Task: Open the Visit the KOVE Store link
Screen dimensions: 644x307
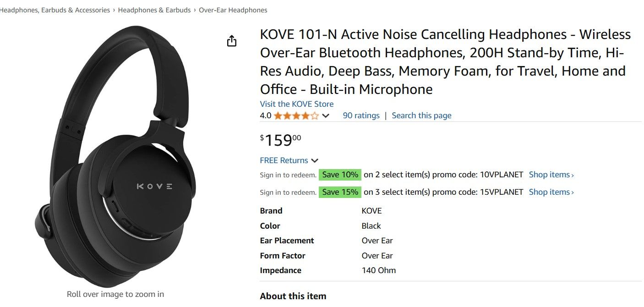Action: (x=296, y=104)
